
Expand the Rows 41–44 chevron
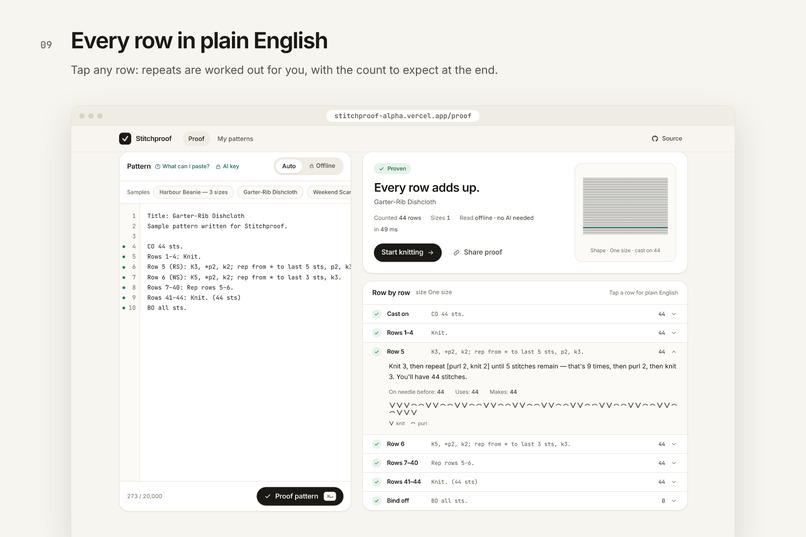(674, 482)
